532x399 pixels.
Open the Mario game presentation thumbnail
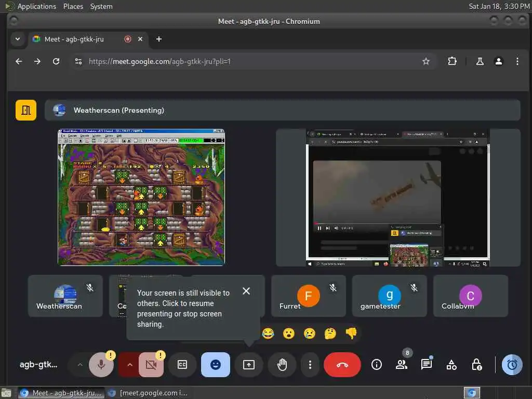coord(141,197)
